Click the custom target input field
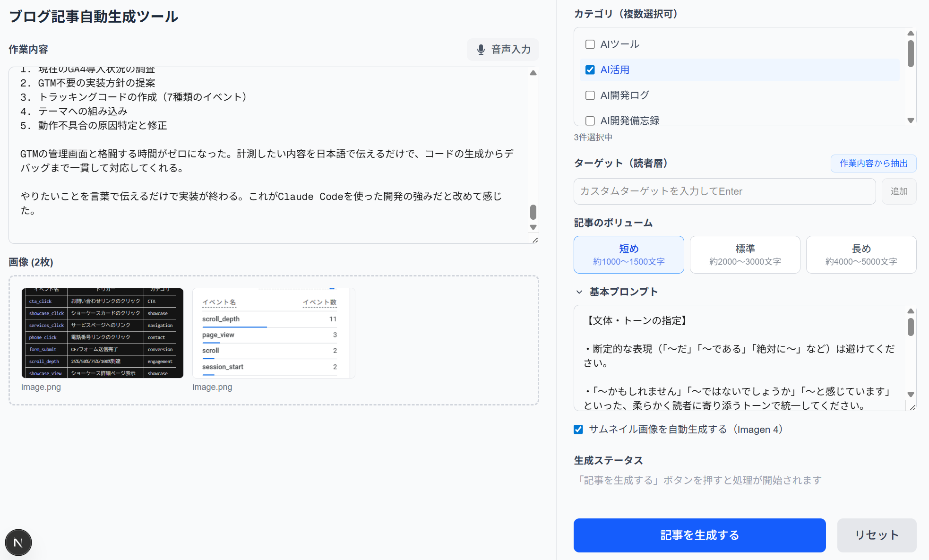929x560 pixels. tap(724, 191)
